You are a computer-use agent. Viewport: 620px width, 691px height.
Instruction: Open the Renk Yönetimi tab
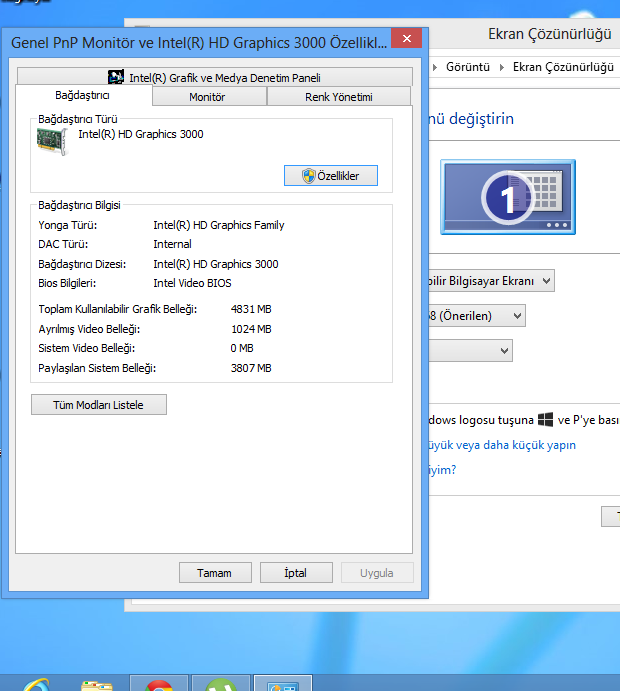(x=338, y=97)
